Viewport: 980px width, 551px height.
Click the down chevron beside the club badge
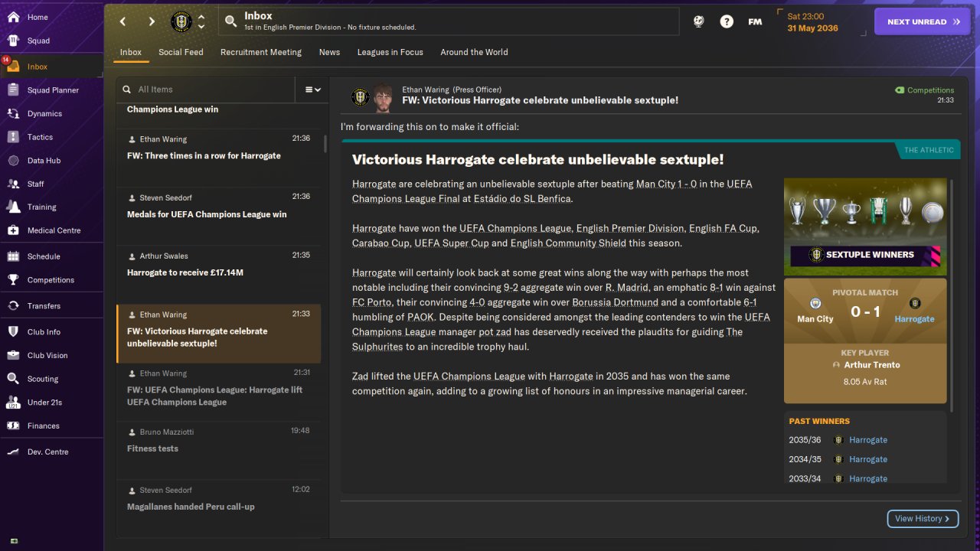[x=201, y=27]
